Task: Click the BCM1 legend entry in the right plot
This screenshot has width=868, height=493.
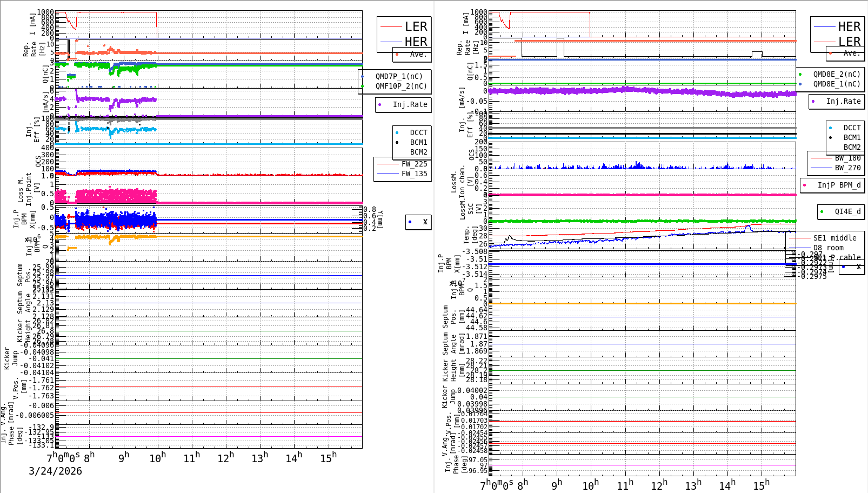Action: click(x=852, y=137)
